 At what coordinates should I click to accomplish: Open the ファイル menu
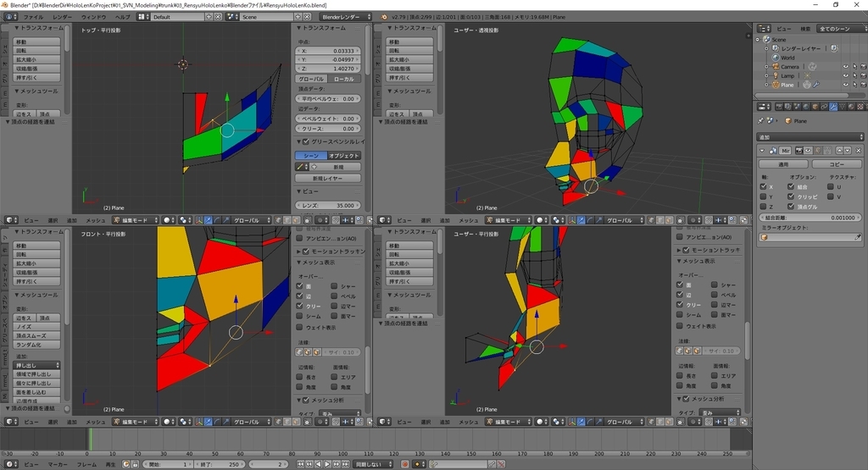[x=33, y=17]
